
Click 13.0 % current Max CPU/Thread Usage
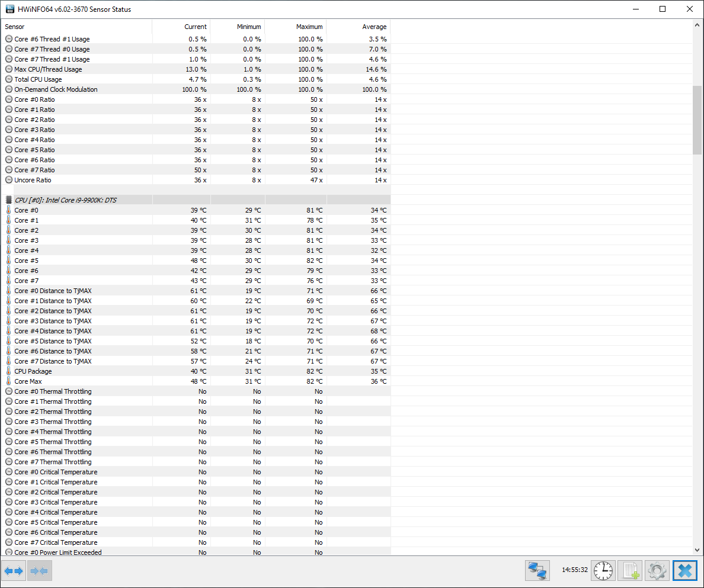tap(196, 69)
